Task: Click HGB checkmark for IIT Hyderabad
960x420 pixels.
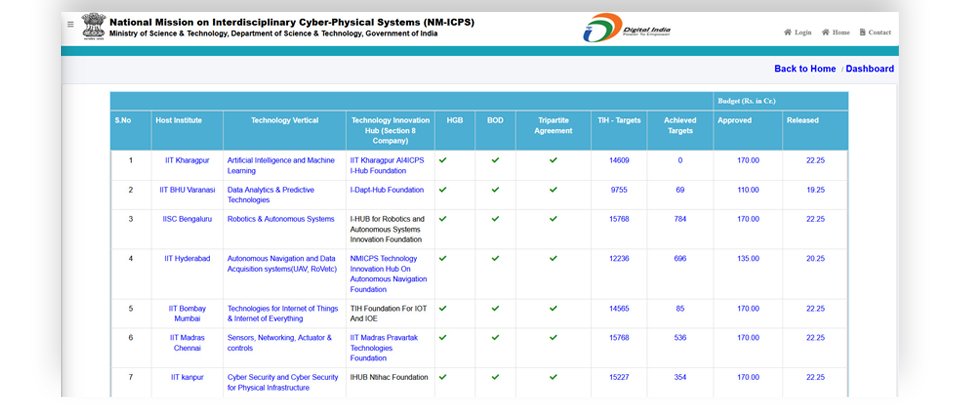Action: coord(443,258)
